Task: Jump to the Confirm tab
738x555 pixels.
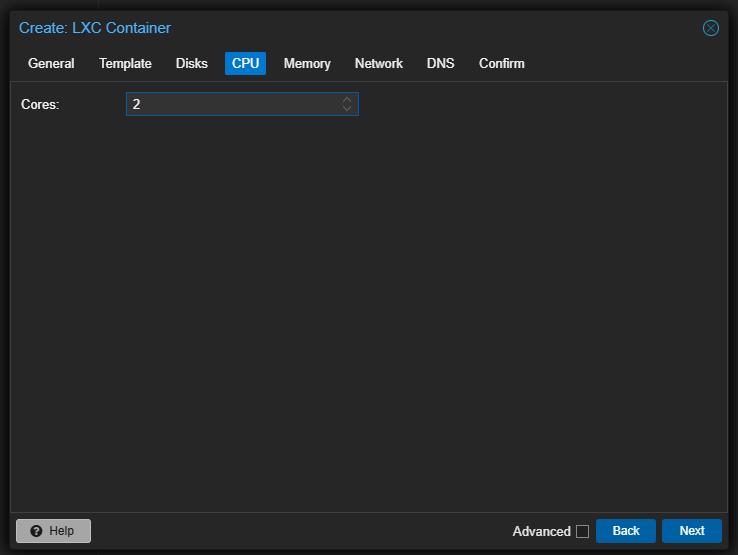Action: pos(501,63)
